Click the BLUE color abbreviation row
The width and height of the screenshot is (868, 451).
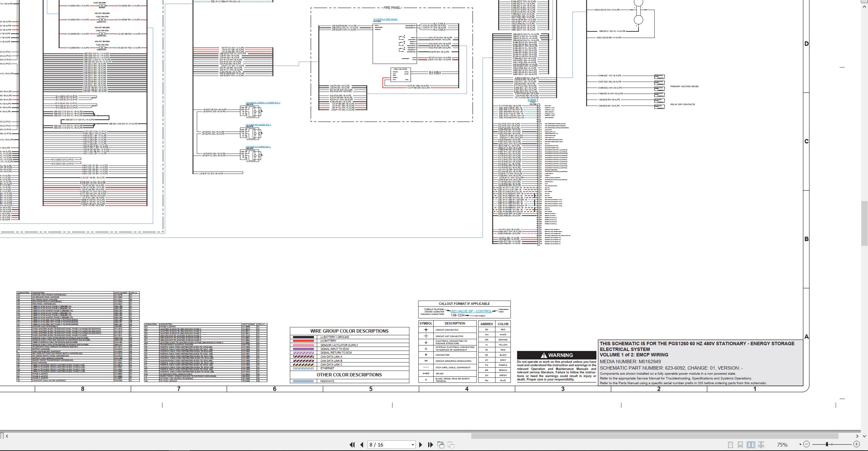[x=495, y=380]
